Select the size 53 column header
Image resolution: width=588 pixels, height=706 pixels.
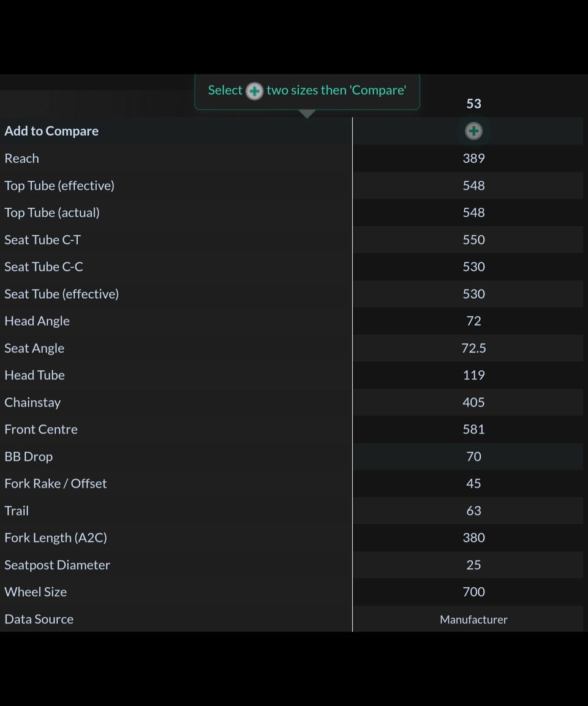click(x=473, y=103)
